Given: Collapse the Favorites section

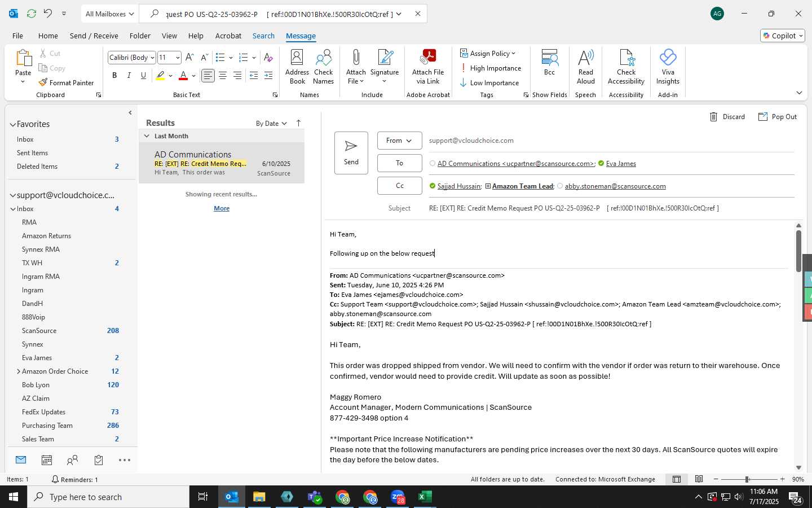Looking at the screenshot, I should click(x=12, y=124).
